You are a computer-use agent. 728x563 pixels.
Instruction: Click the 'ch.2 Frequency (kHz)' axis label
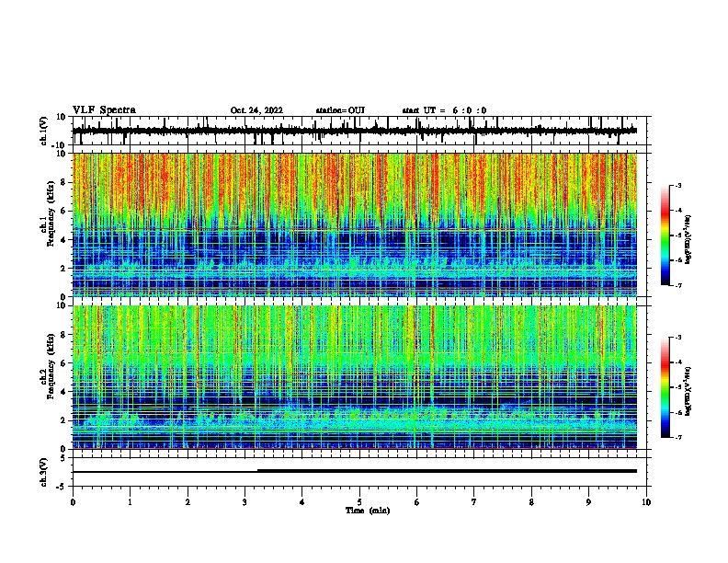pos(48,366)
